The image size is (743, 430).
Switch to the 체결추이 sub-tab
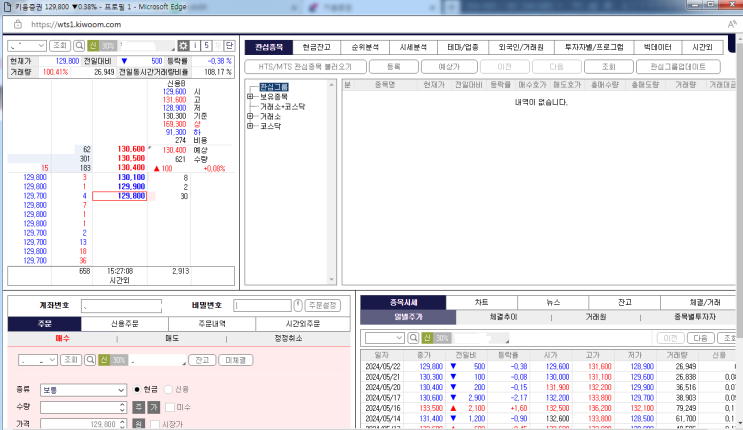pyautogui.click(x=504, y=317)
